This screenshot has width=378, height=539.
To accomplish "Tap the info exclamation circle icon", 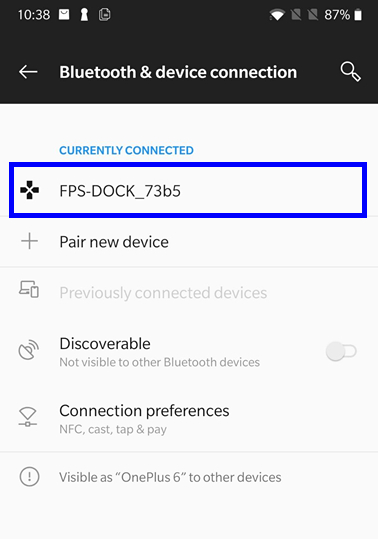I will [x=30, y=477].
